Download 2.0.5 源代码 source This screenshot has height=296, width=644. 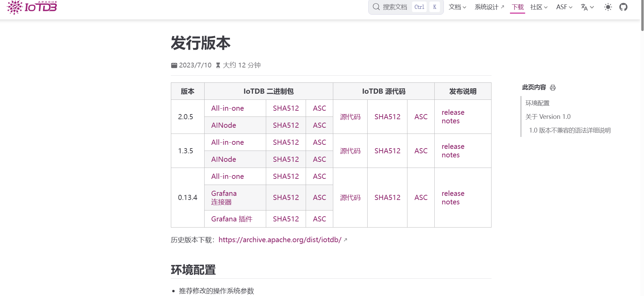[x=350, y=117]
